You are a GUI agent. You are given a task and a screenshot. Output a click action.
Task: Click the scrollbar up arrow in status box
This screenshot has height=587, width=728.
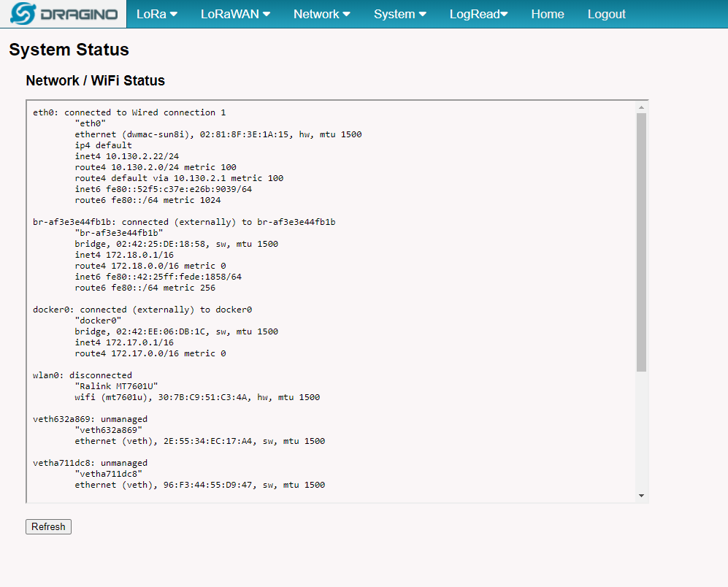641,107
